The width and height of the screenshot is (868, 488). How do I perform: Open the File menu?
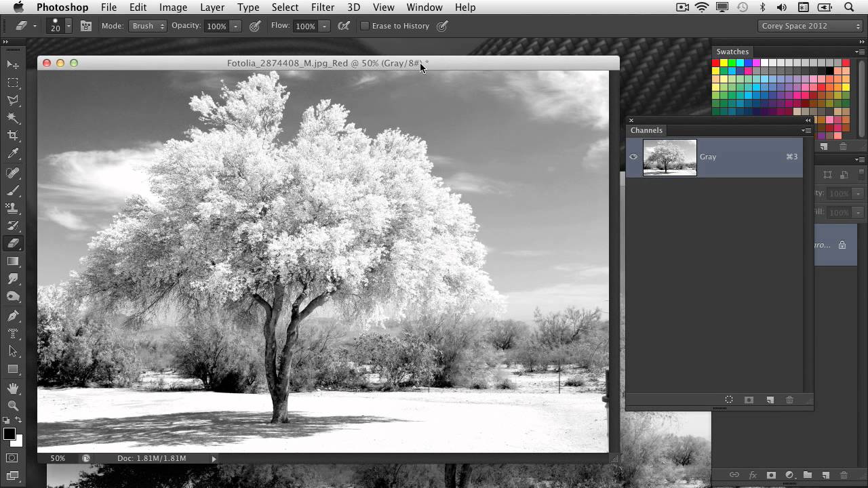(108, 7)
